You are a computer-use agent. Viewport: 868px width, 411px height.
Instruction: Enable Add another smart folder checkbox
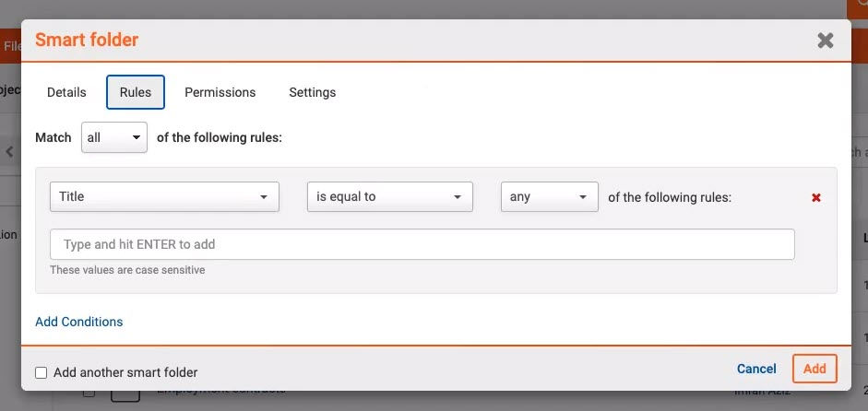pyautogui.click(x=41, y=372)
